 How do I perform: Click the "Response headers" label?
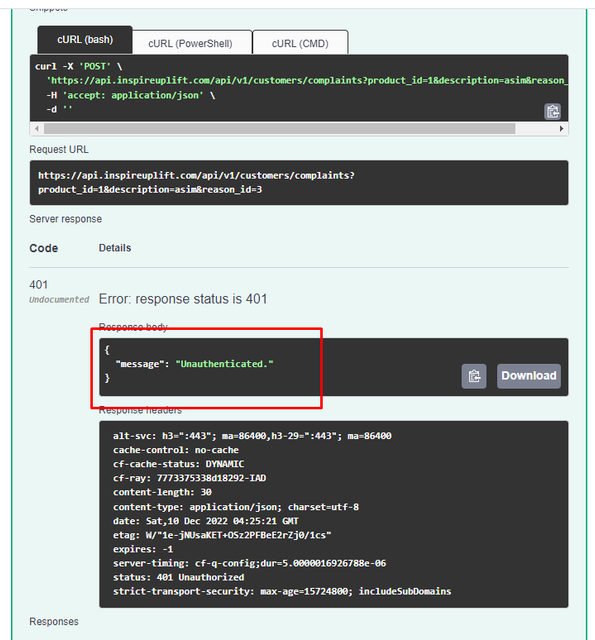[x=140, y=410]
